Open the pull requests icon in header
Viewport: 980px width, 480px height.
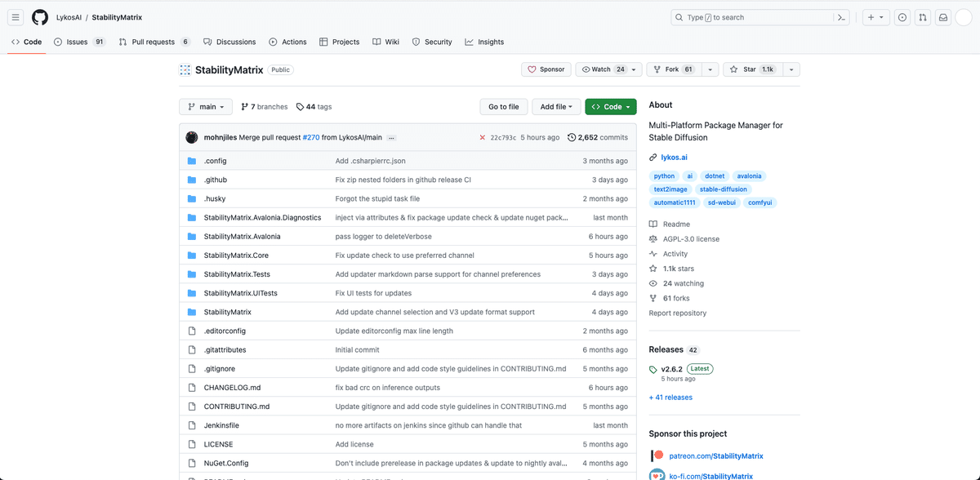click(x=923, y=17)
